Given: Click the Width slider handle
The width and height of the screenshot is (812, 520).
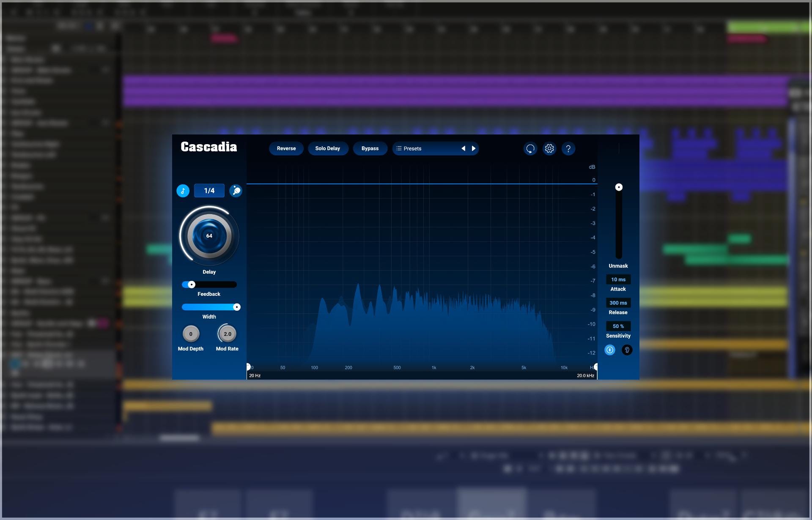Looking at the screenshot, I should pyautogui.click(x=237, y=307).
